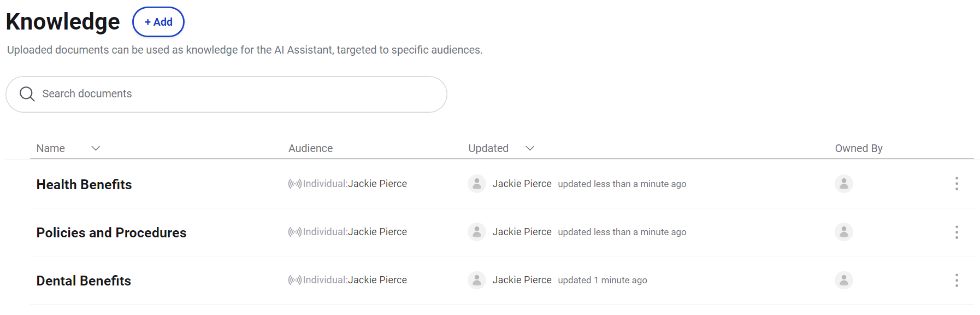Sort by Updated column chevron
This screenshot has width=980, height=315.
pyautogui.click(x=530, y=148)
